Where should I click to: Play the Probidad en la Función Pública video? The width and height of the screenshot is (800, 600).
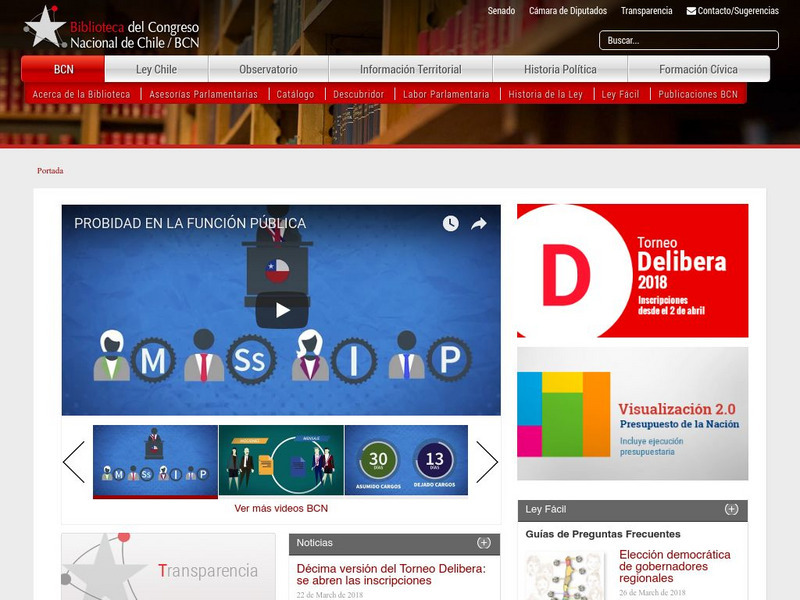[x=282, y=308]
